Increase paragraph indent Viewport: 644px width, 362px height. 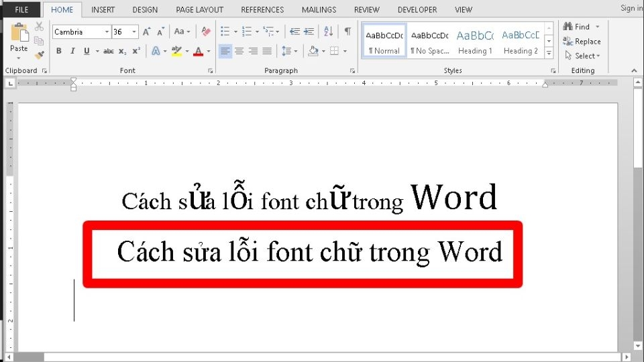309,32
